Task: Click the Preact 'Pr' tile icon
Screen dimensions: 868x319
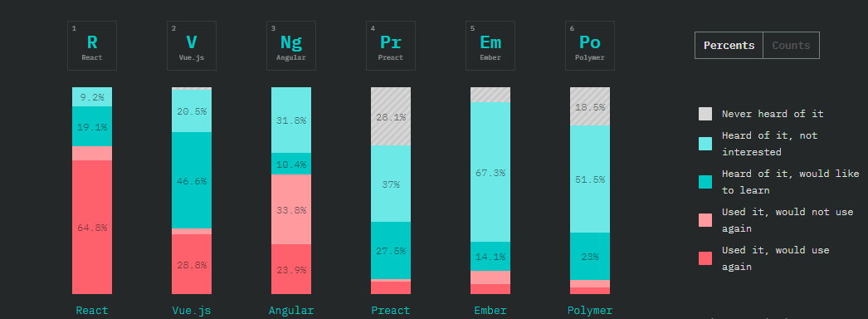Action: [x=391, y=46]
